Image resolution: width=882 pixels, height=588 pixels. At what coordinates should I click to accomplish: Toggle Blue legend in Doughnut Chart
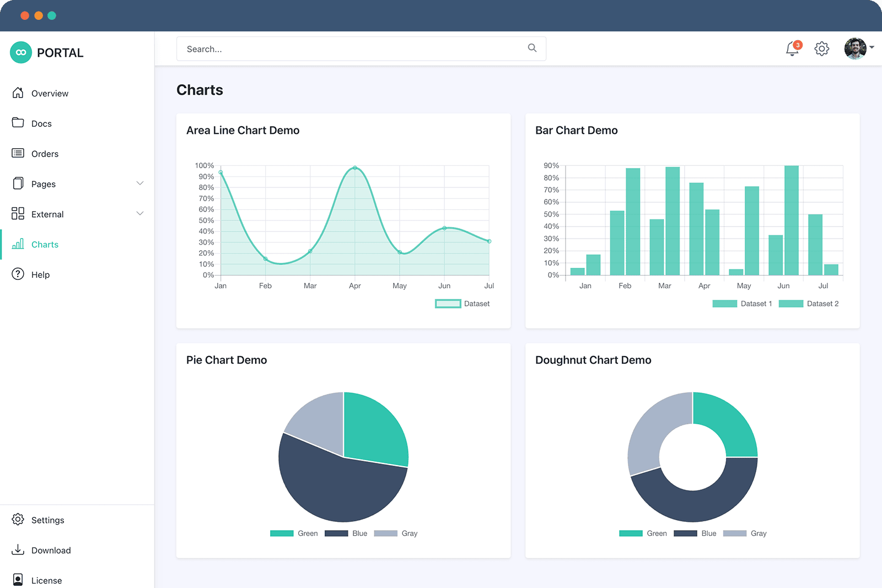pyautogui.click(x=695, y=533)
